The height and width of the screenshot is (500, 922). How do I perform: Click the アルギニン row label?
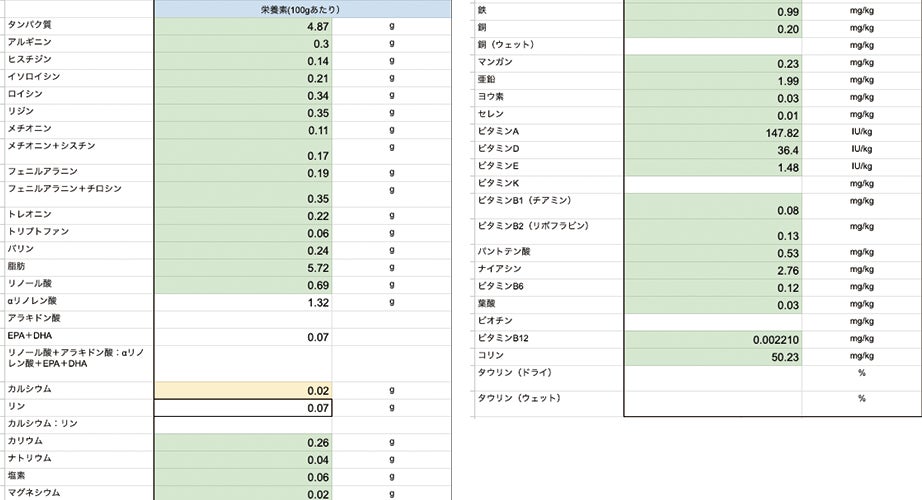[x=30, y=43]
